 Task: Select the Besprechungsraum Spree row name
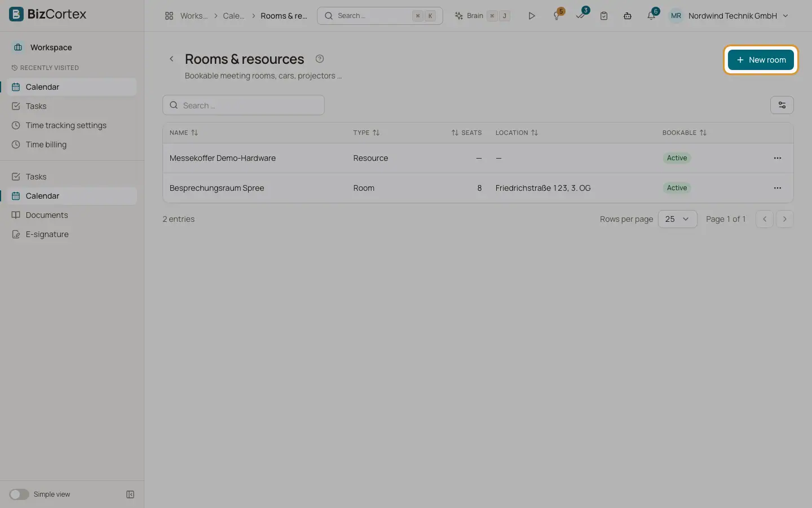pyautogui.click(x=217, y=188)
